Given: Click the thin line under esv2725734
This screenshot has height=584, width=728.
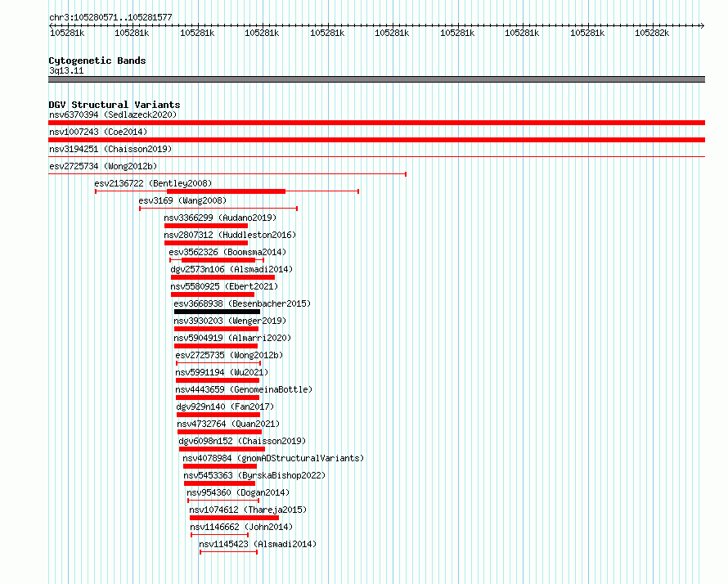Looking at the screenshot, I should (227, 174).
